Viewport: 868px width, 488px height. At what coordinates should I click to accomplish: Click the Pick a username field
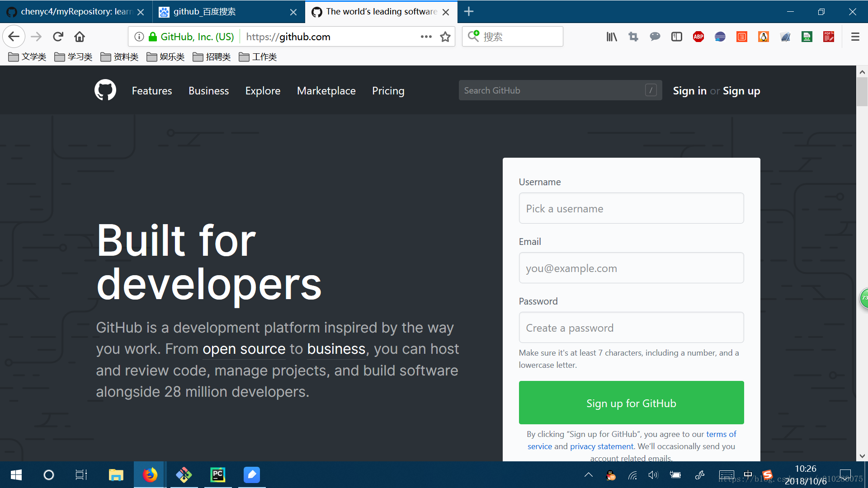[631, 208]
